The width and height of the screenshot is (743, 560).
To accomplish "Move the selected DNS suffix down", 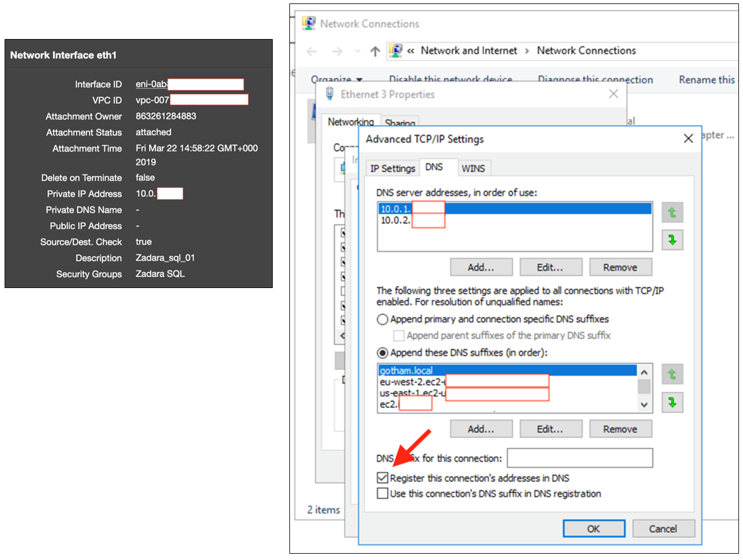I will 672,402.
